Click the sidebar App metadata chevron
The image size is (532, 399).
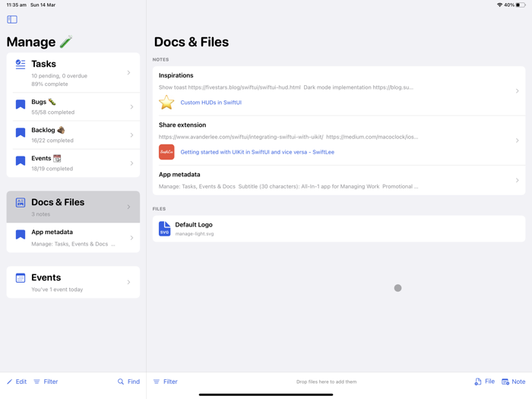131,238
